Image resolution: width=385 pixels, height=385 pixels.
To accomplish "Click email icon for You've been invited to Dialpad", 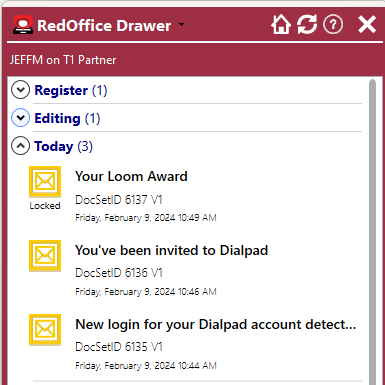I will [45, 256].
